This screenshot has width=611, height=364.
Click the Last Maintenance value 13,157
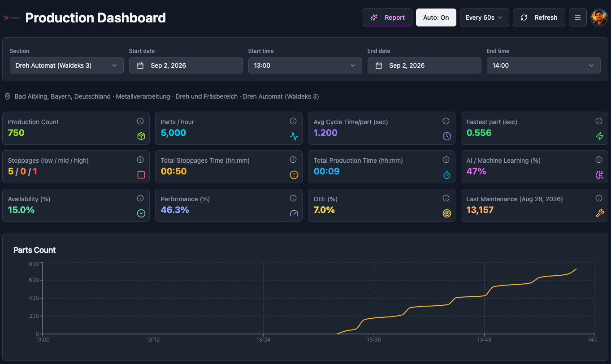[480, 210]
